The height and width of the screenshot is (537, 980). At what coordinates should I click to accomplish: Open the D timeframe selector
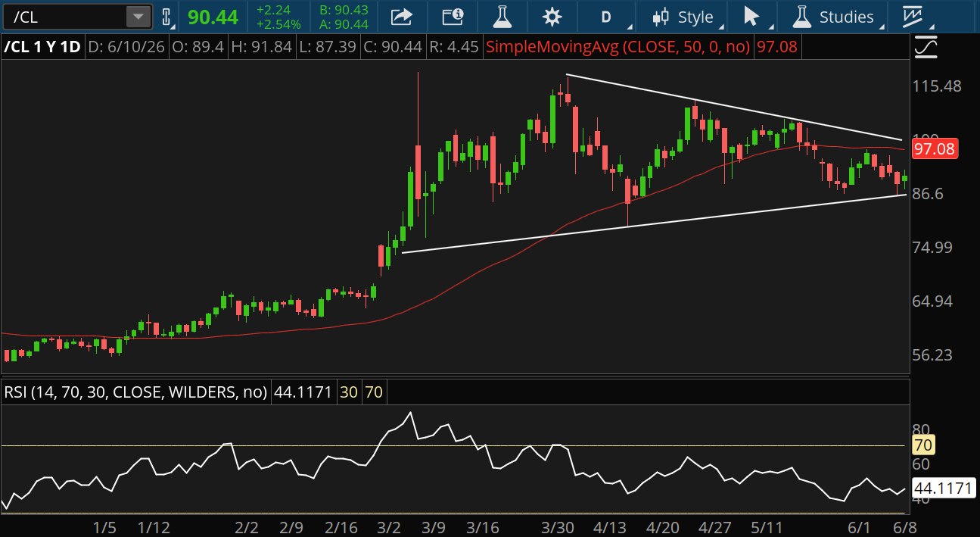point(605,17)
